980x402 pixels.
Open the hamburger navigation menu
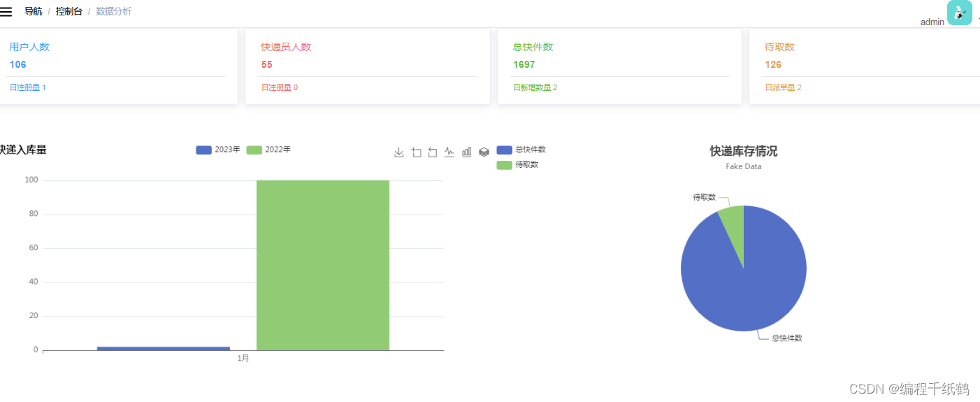tap(6, 12)
